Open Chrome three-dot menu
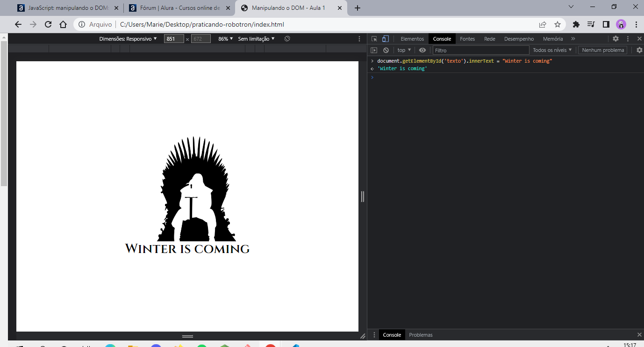Viewport: 644px width, 347px height. (x=636, y=24)
